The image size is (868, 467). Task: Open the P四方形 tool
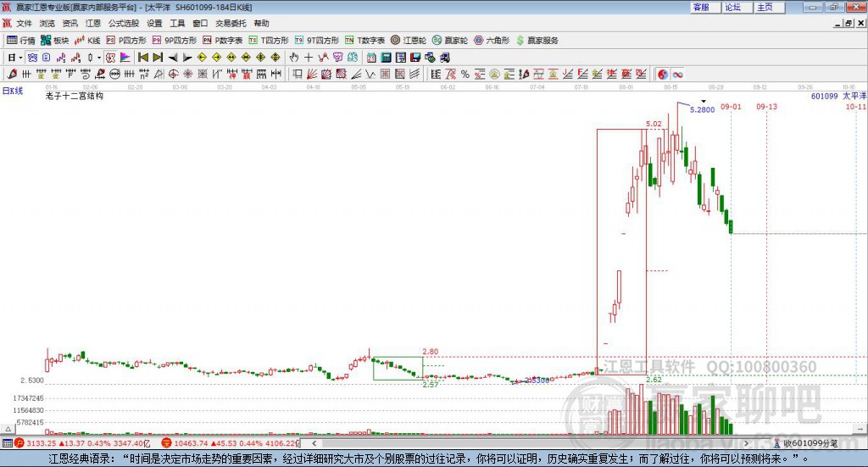point(126,41)
